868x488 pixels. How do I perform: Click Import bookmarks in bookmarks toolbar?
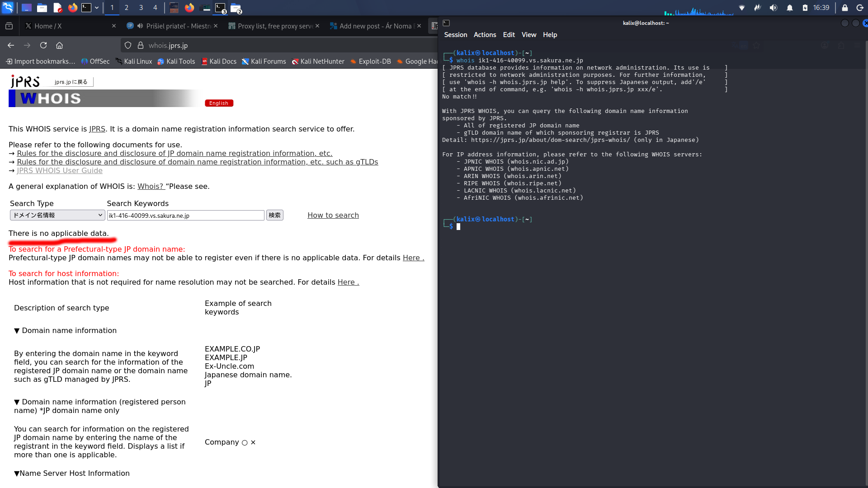point(40,61)
